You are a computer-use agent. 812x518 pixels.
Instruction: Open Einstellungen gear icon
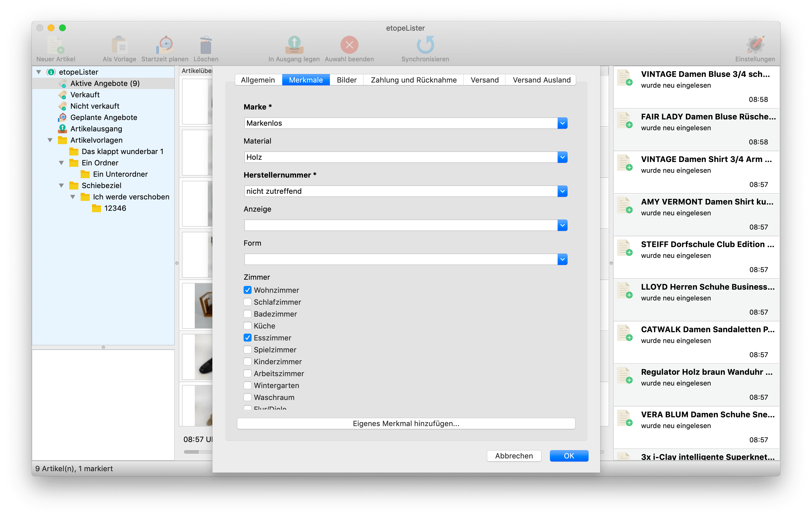[755, 45]
